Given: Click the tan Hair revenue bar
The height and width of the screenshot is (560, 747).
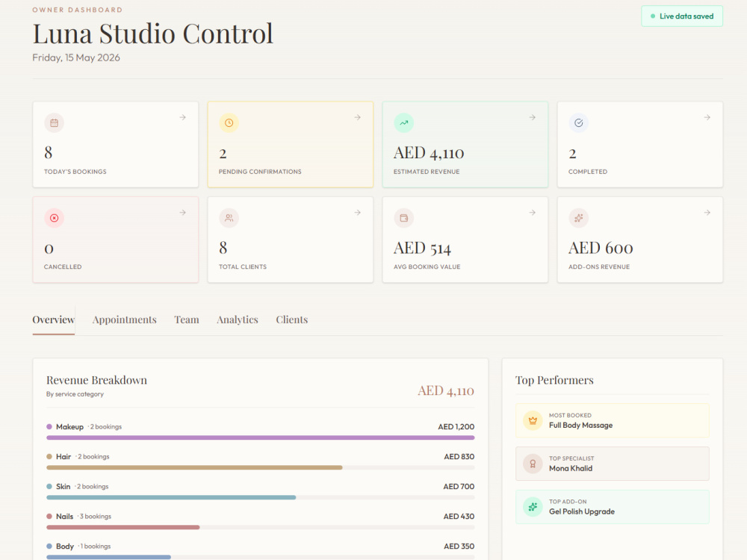Looking at the screenshot, I should coord(194,467).
